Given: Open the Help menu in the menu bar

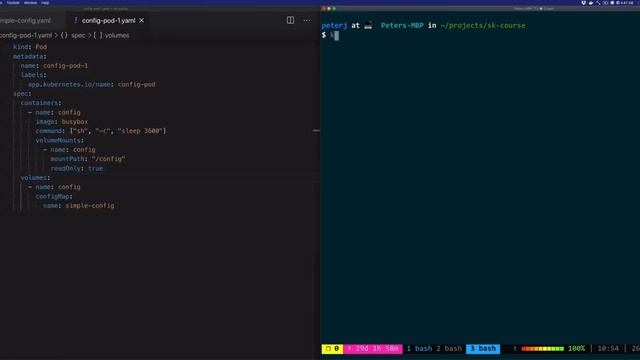Looking at the screenshot, I should (x=45, y=2).
